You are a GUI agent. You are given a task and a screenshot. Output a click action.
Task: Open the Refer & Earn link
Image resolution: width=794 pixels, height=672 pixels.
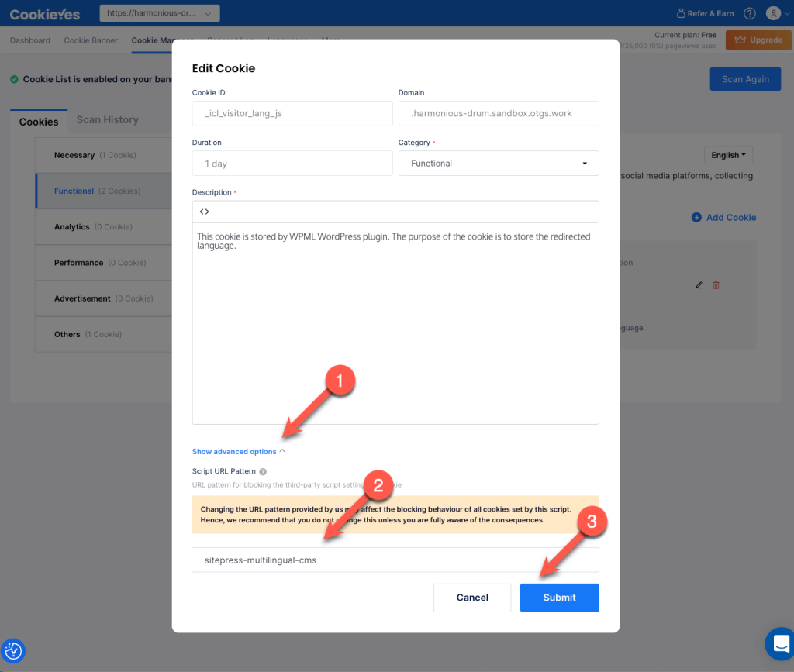pos(706,14)
